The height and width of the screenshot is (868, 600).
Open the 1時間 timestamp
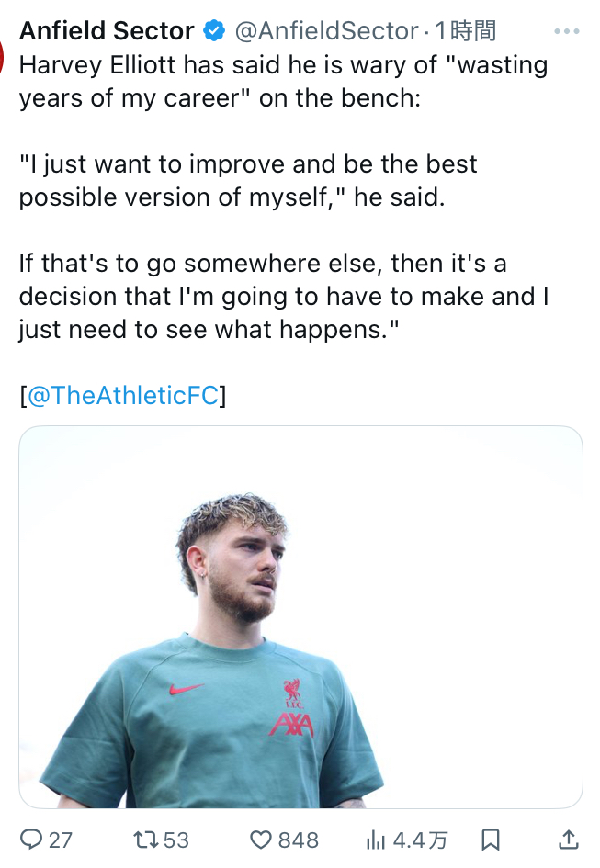[465, 31]
